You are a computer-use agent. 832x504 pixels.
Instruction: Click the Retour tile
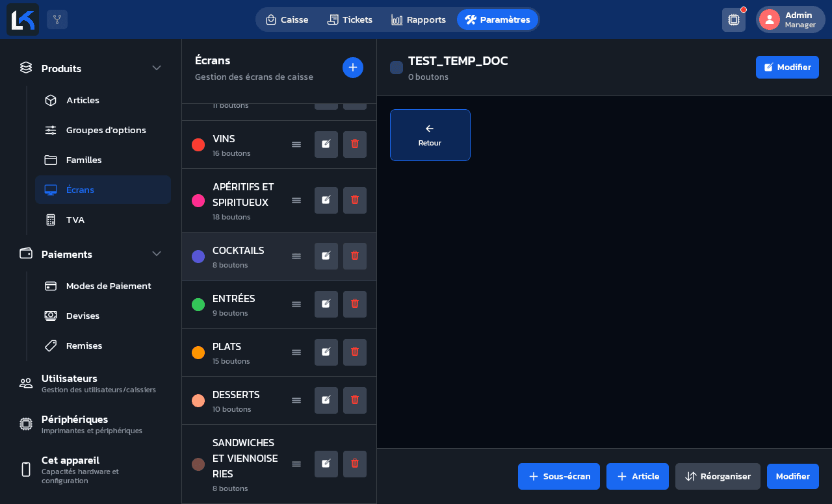(430, 135)
